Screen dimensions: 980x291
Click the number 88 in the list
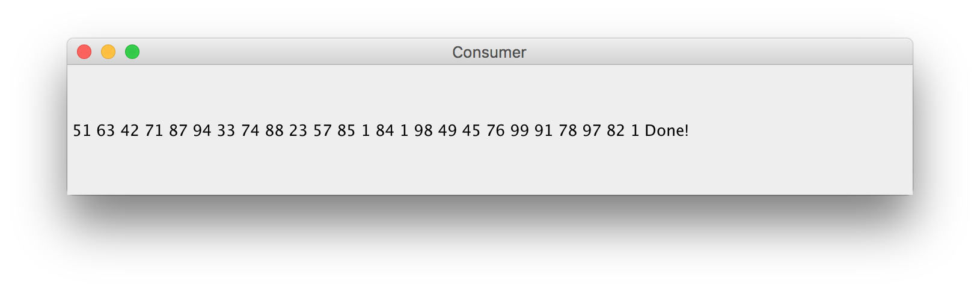point(274,130)
